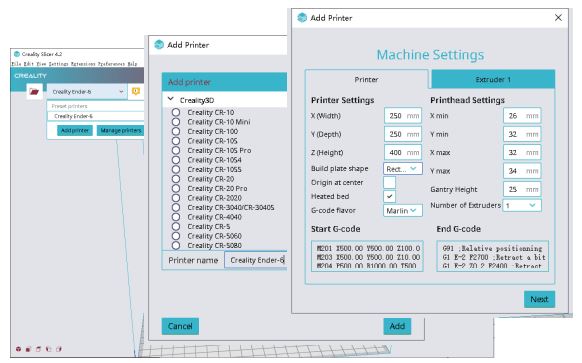Image resolution: width=582 pixels, height=363 pixels.
Task: Click the first view icon at bottom-left of viewport
Action: [x=18, y=349]
